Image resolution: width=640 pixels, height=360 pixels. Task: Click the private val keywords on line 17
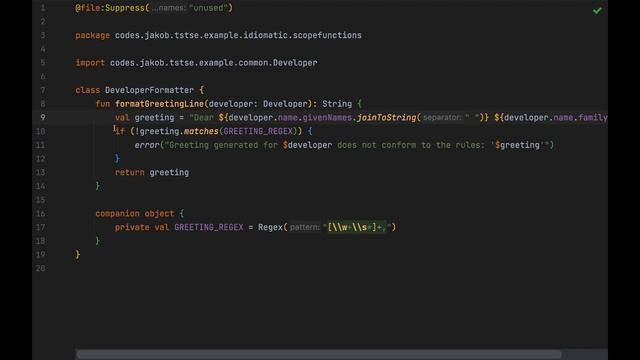[142, 227]
